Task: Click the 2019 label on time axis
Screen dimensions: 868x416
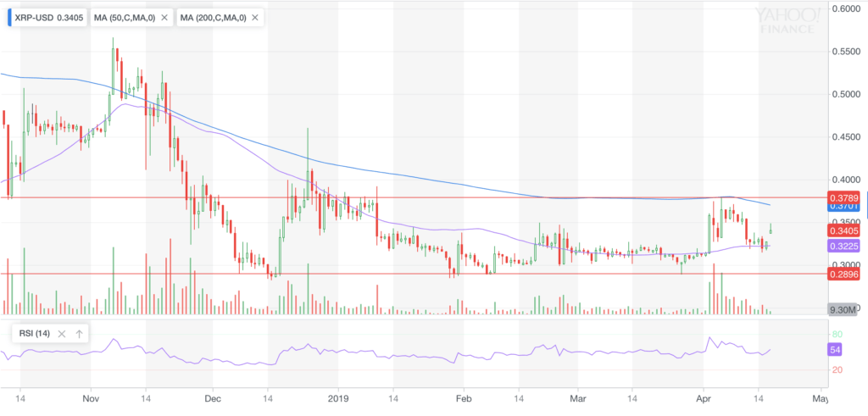Action: tap(338, 396)
